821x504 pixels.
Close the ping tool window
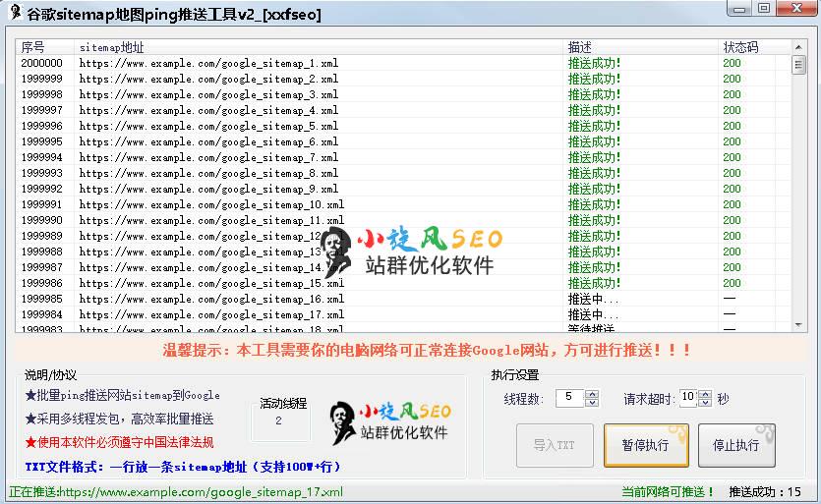tap(797, 8)
